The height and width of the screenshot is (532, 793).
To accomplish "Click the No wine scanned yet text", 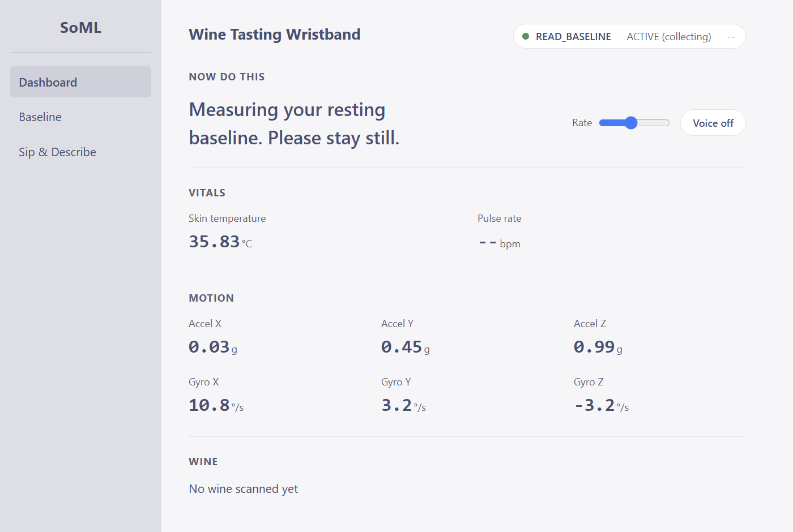I will click(244, 489).
